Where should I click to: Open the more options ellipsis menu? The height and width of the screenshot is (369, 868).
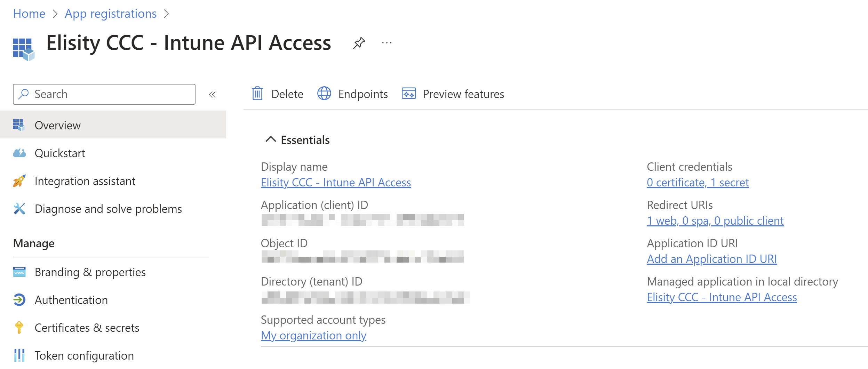tap(387, 43)
